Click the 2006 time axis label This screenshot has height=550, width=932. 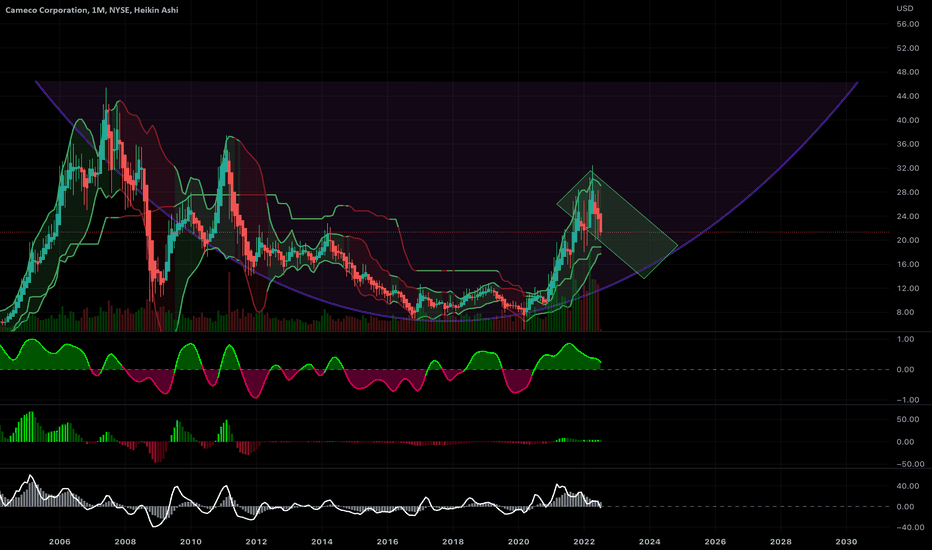click(x=59, y=542)
